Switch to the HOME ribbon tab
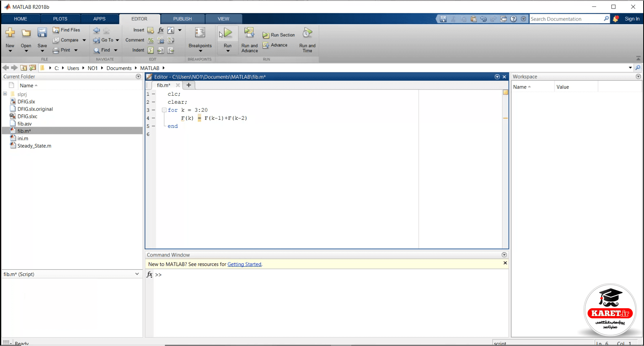This screenshot has width=644, height=346. tap(21, 19)
